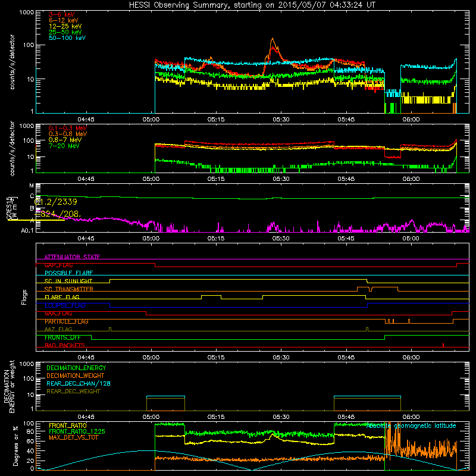
Task: Pick the yellow 0.8-7 MeV legend label
Action: pos(65,140)
